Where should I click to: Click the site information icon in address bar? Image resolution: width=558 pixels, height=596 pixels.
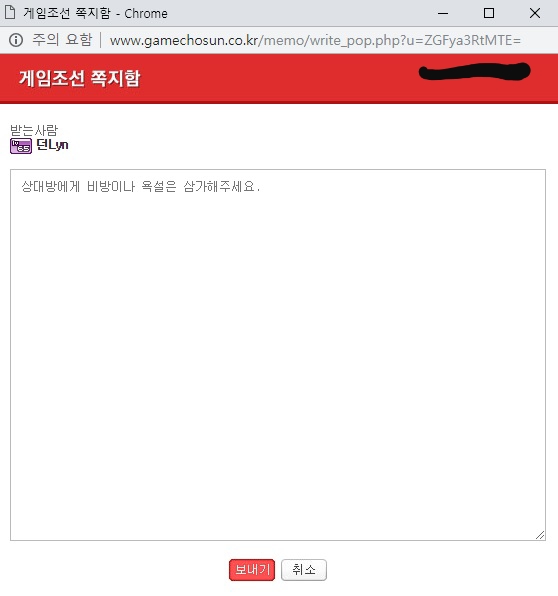[16, 40]
